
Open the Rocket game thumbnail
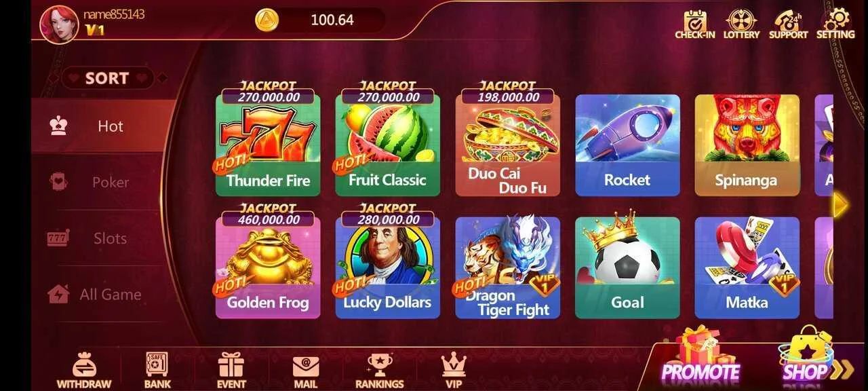point(627,145)
